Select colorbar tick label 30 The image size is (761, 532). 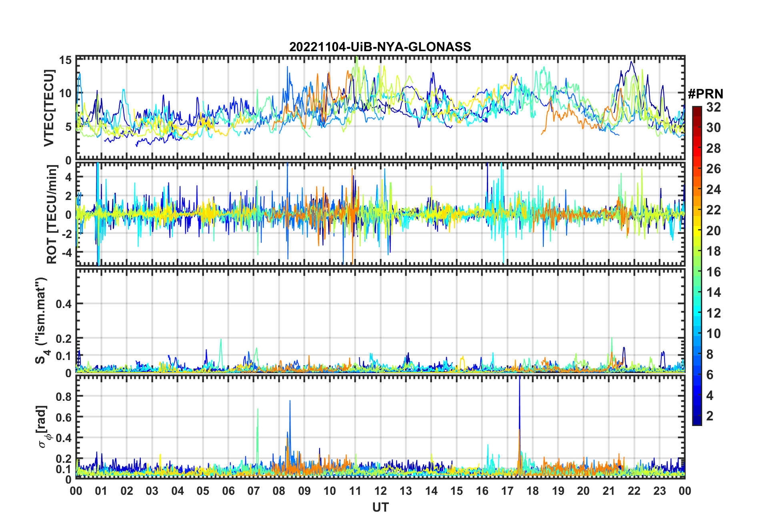[x=713, y=128]
